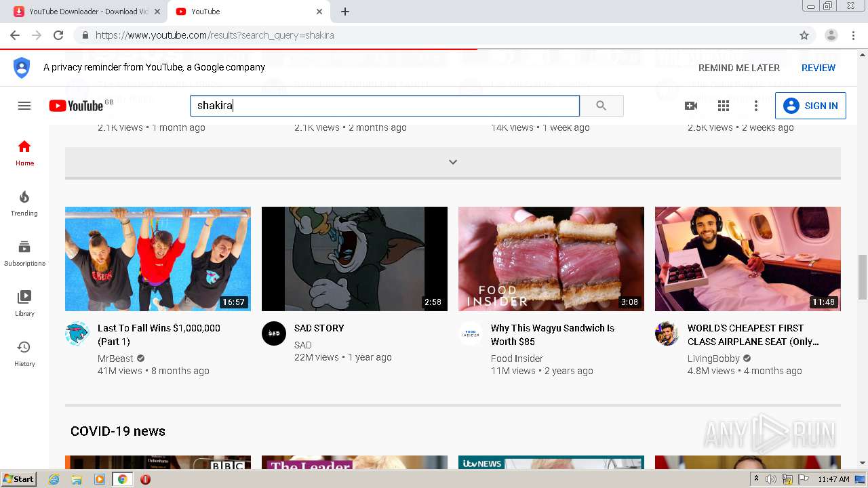Click the 11M views • 2 years ago text
This screenshot has width=868, height=488.
point(542,371)
